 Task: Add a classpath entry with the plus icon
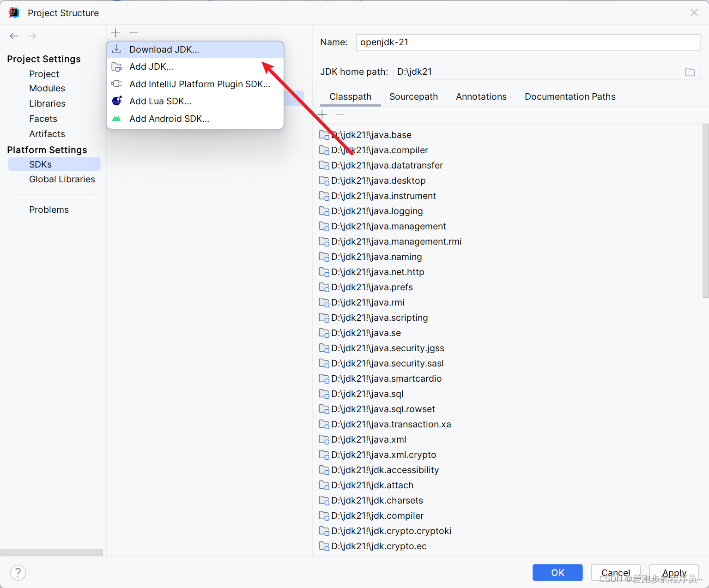[x=322, y=114]
